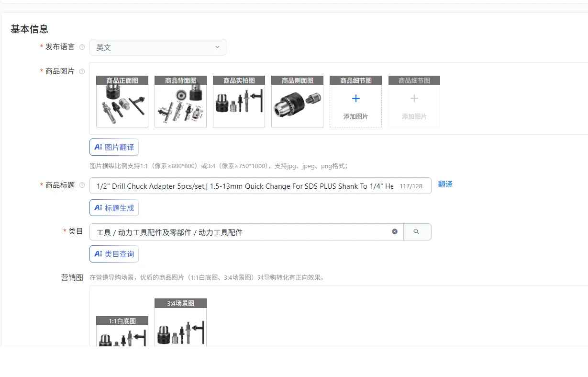588x377 pixels.
Task: Select the 商品背面图 thumbnail
Action: pyautogui.click(x=180, y=102)
